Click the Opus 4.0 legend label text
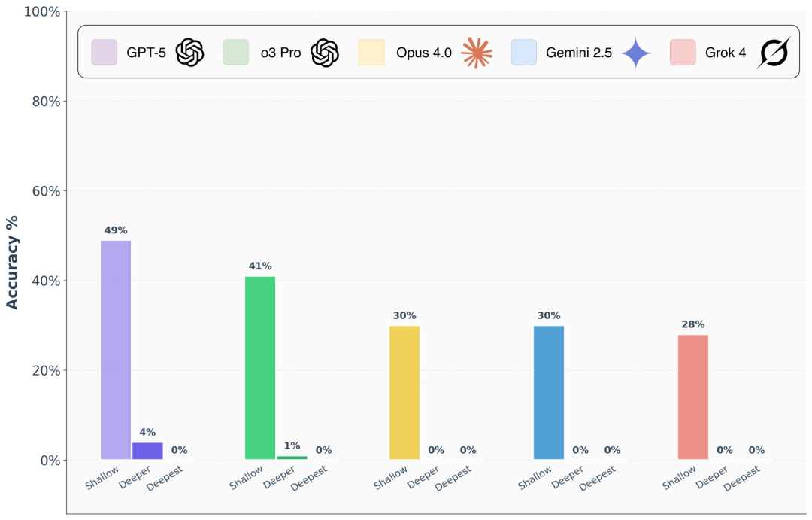The width and height of the screenshot is (812, 520). (423, 53)
